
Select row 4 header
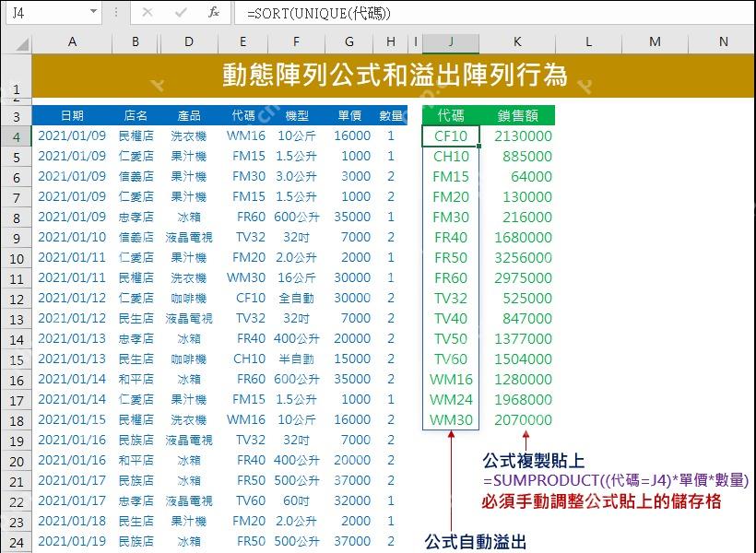(17, 137)
